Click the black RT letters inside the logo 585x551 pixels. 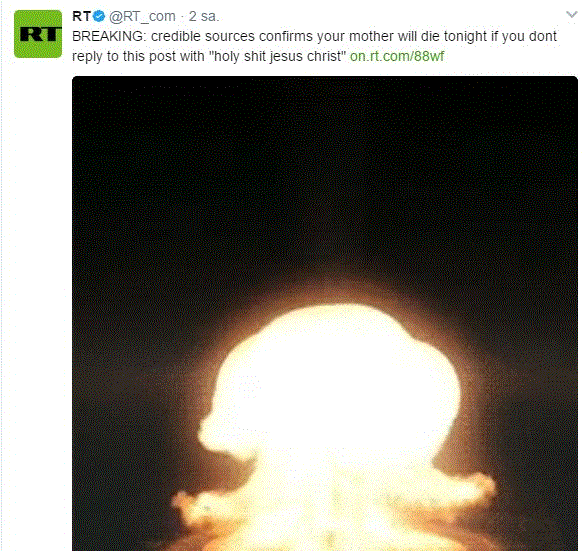(40, 34)
